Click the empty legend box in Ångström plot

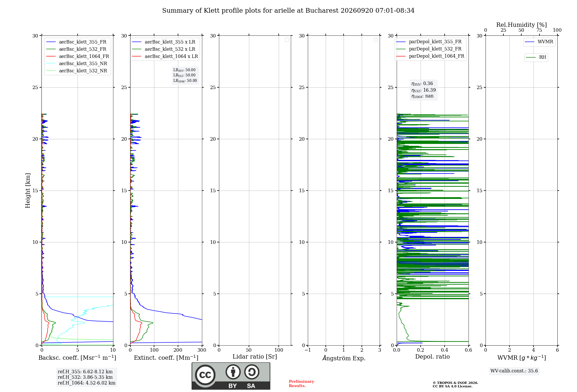click(376, 40)
